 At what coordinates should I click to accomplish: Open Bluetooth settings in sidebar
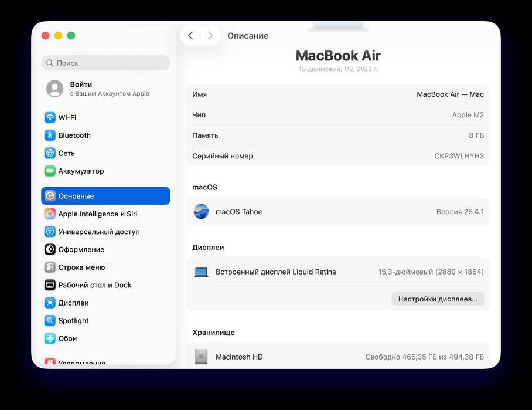(x=105, y=135)
